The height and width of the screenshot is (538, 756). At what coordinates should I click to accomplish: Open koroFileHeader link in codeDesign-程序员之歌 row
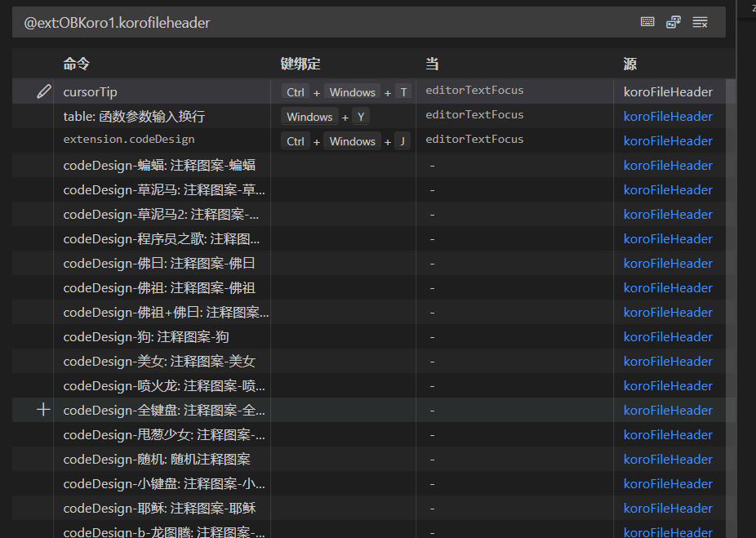point(668,238)
